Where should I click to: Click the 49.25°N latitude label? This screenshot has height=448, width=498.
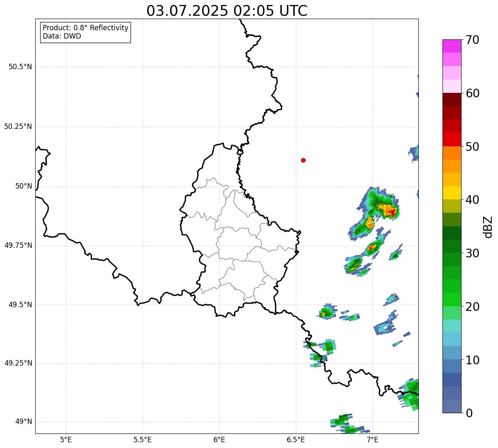click(18, 363)
